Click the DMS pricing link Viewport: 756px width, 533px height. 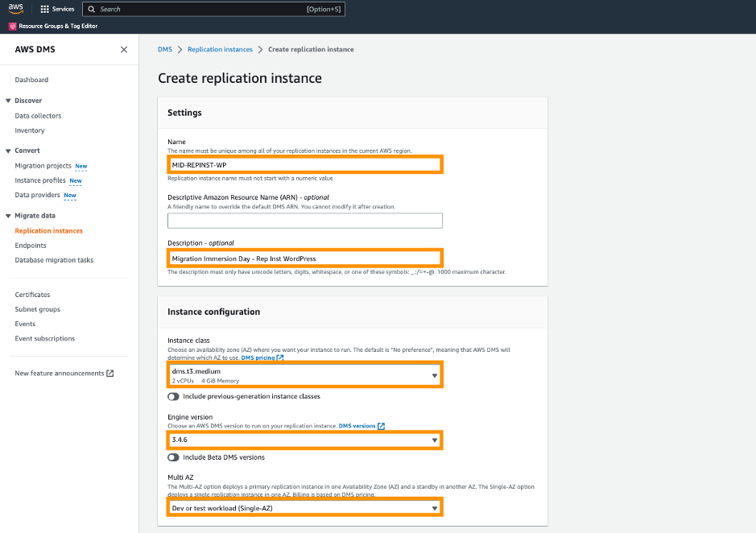[x=258, y=357]
